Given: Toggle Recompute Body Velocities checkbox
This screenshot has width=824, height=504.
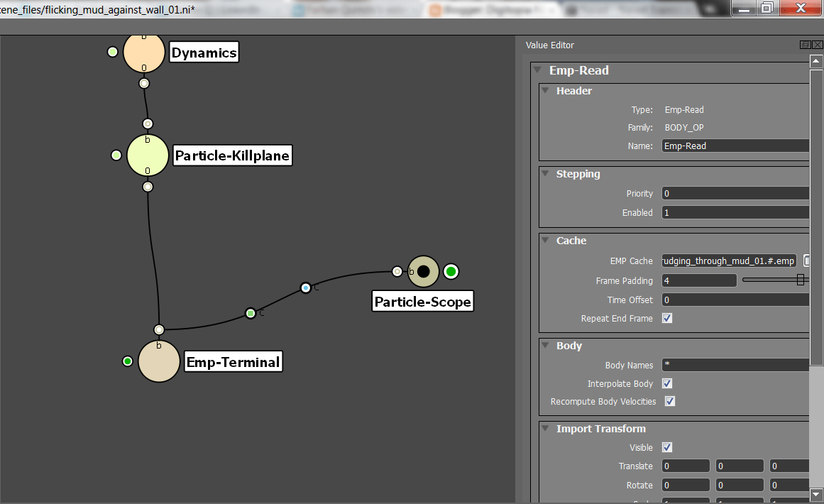Looking at the screenshot, I should (x=669, y=401).
